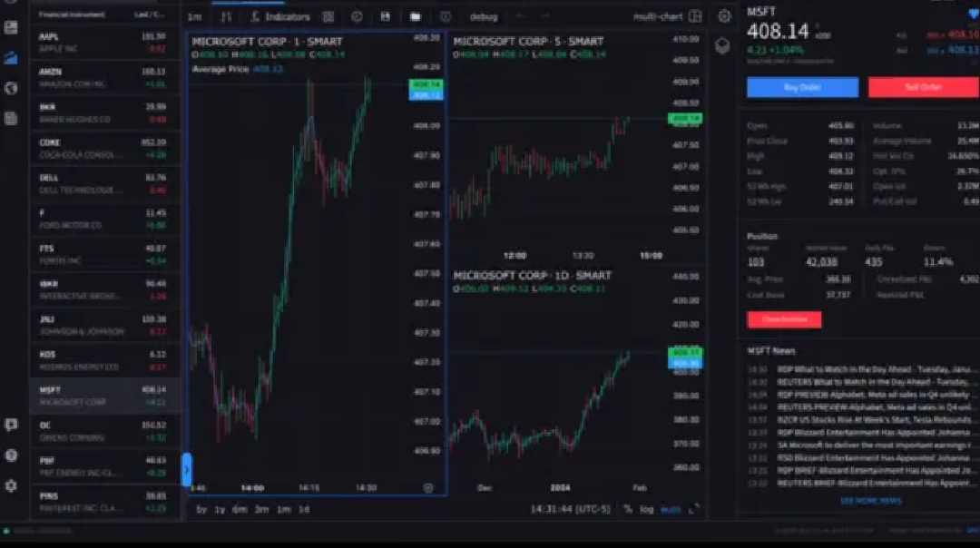Click the Buy Order button
Screen dimensions: 980x548
point(802,87)
